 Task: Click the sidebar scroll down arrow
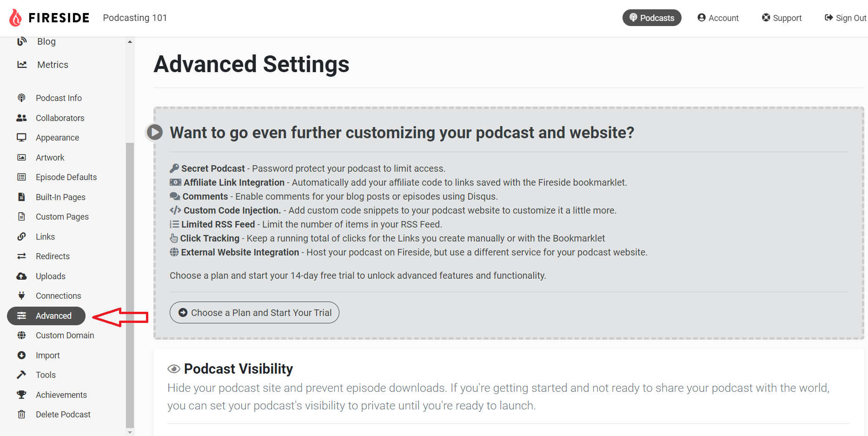coord(130,432)
